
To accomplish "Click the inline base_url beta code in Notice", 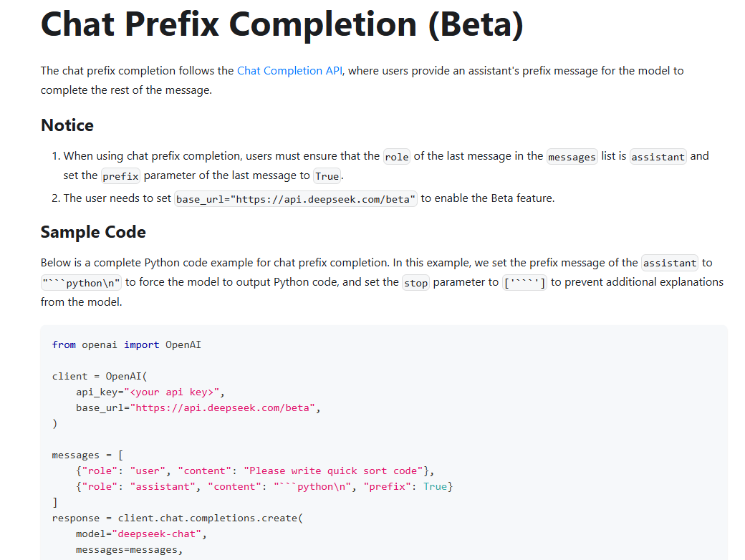I will [x=296, y=199].
